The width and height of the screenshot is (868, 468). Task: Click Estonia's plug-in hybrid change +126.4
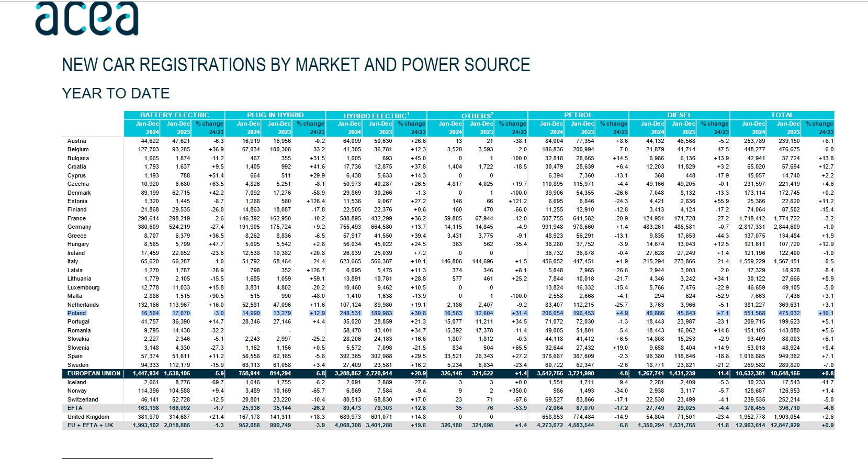pyautogui.click(x=315, y=201)
